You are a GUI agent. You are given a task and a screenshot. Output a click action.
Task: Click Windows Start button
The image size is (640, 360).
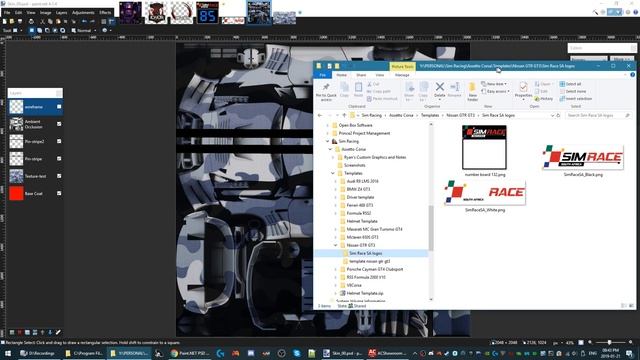click(x=7, y=353)
